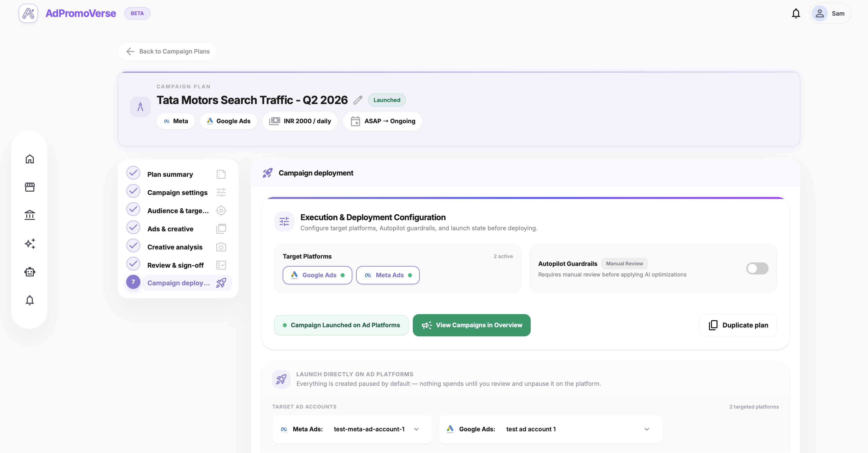
Task: Toggle Google Ads target platform
Action: coord(317,275)
